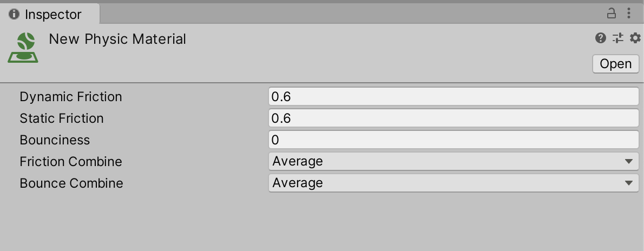Click the Static Friction label
644x251 pixels.
[62, 118]
